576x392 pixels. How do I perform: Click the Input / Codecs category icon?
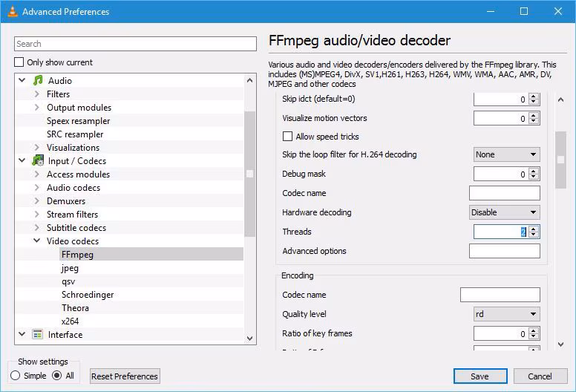[x=37, y=160]
